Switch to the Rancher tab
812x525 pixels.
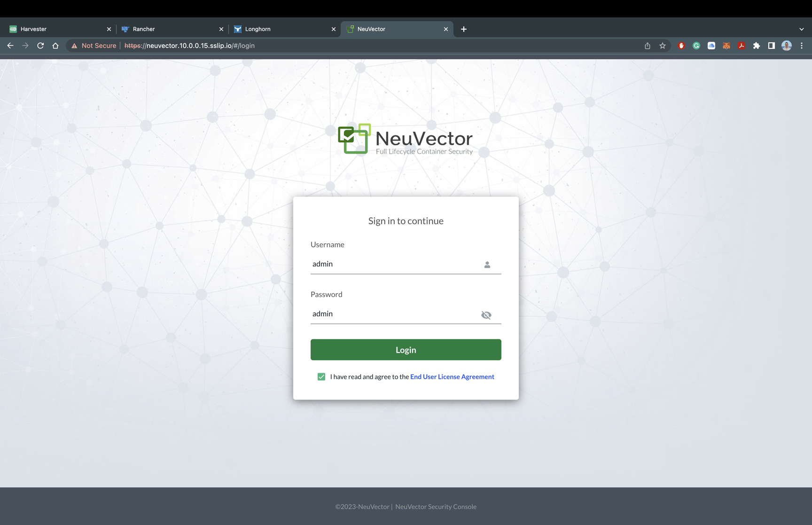[x=144, y=29]
